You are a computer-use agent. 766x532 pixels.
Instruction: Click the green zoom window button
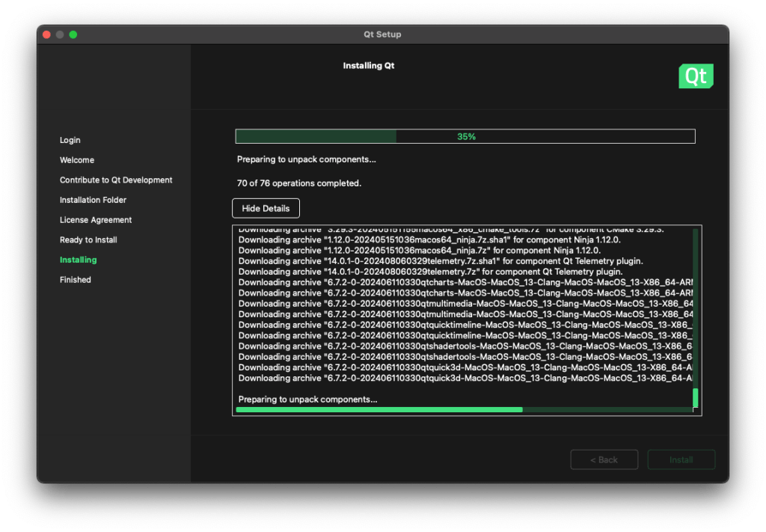(73, 34)
